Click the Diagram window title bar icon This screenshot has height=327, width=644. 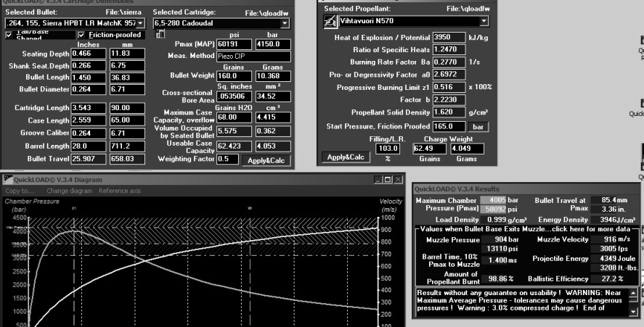click(x=8, y=180)
